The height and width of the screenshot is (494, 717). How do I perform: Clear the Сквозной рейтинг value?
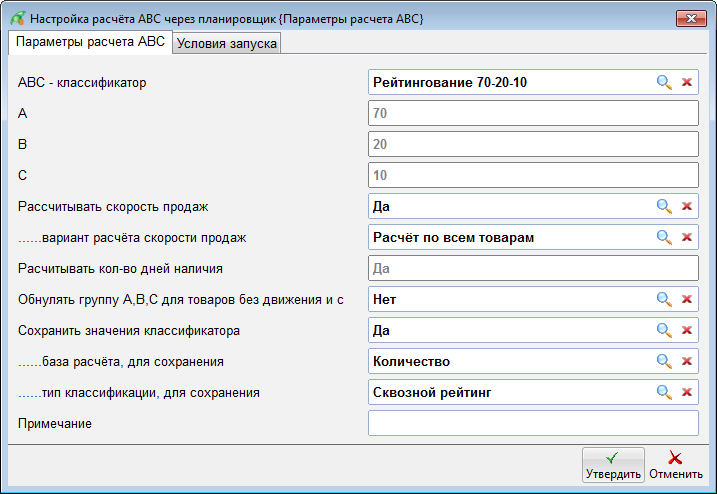coord(687,393)
